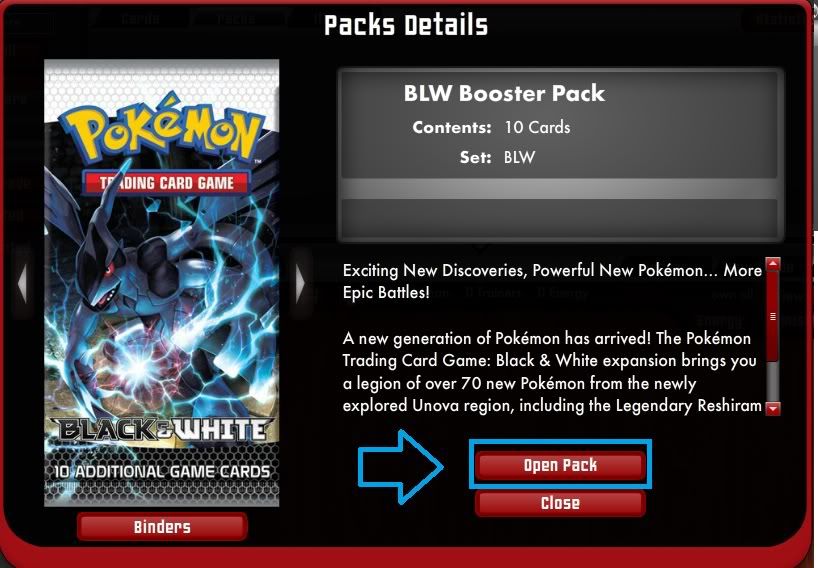Select the dimmed Cards tab behind the dialog
The height and width of the screenshot is (568, 818).
click(x=140, y=19)
